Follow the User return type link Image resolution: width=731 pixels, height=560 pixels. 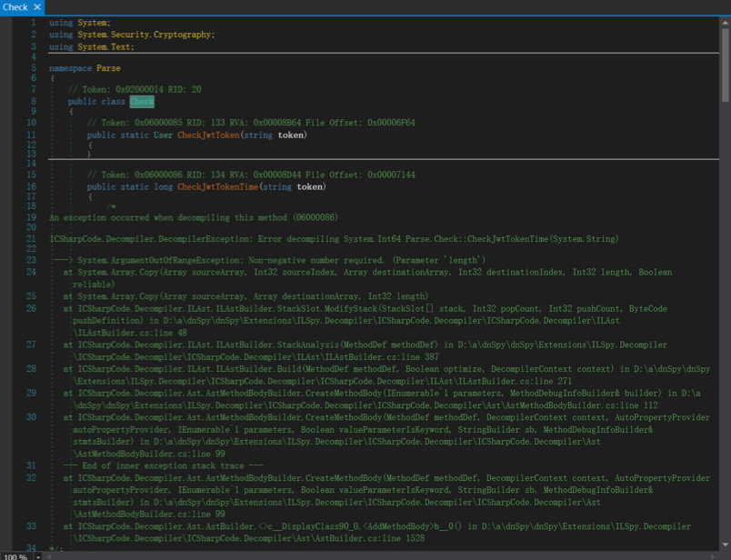pos(163,135)
